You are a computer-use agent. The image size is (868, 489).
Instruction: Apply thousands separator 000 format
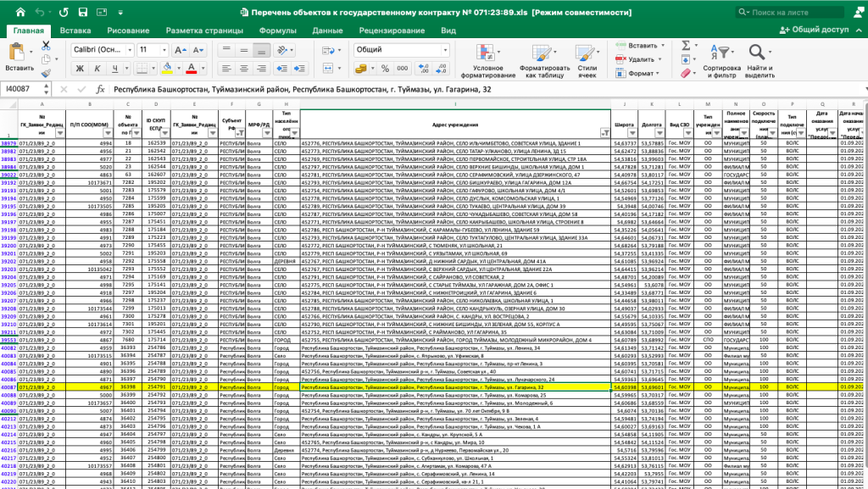tap(403, 69)
